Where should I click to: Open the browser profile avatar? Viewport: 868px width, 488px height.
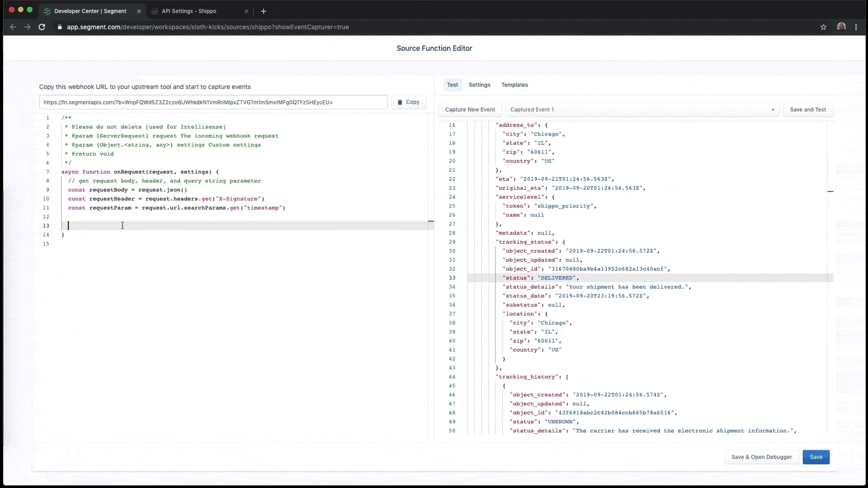click(x=841, y=27)
